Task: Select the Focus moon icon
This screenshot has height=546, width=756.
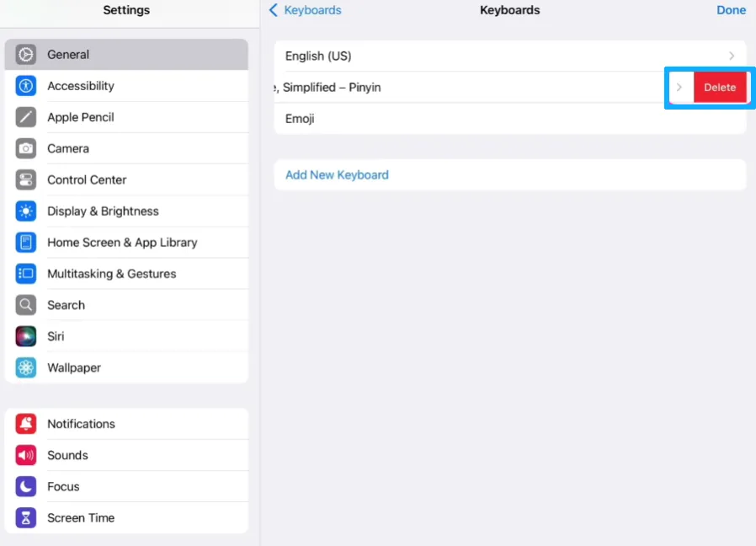Action: pyautogui.click(x=25, y=486)
